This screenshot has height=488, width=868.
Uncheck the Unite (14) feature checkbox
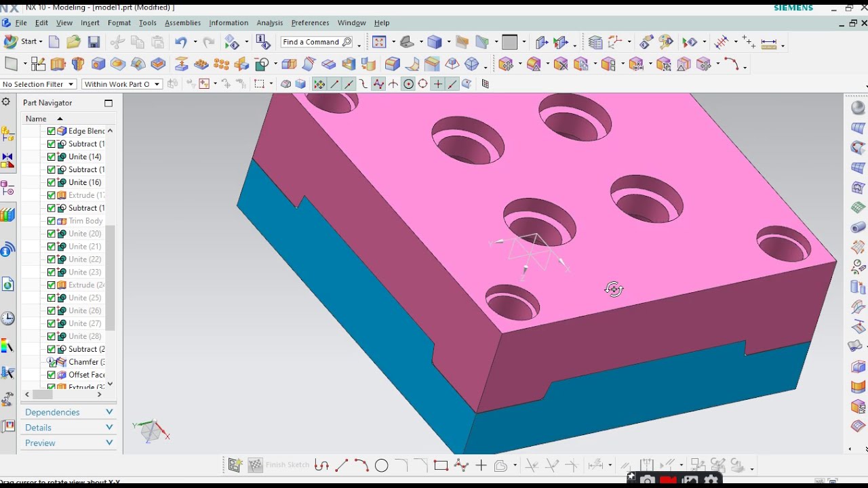(52, 157)
